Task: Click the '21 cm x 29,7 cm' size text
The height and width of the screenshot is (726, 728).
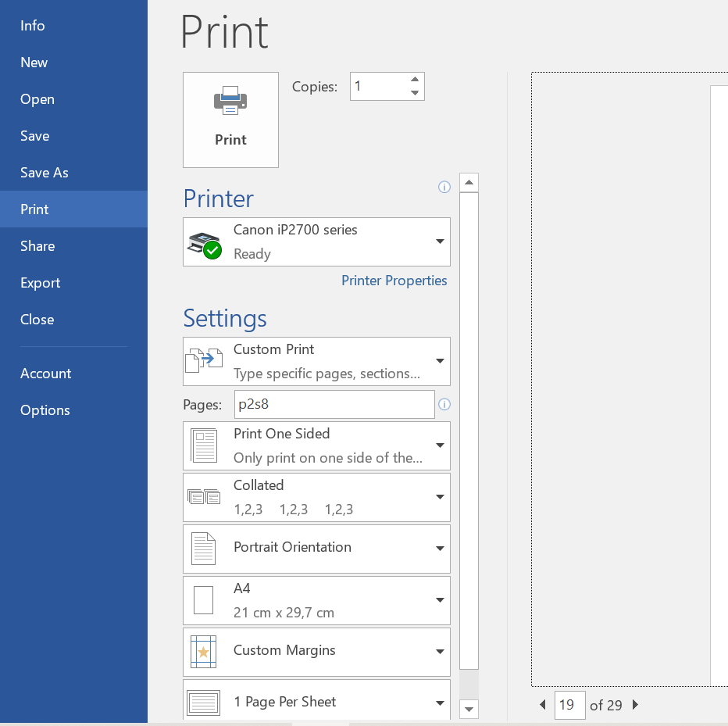Action: [284, 613]
